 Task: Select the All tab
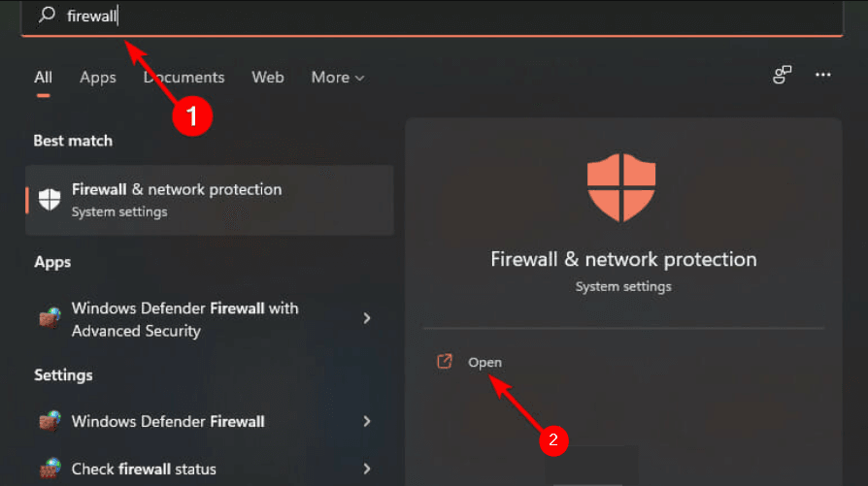coord(44,78)
